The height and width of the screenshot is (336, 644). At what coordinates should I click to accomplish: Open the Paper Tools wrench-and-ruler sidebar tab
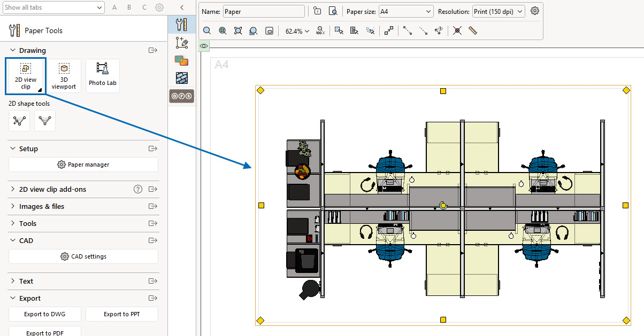pyautogui.click(x=182, y=24)
